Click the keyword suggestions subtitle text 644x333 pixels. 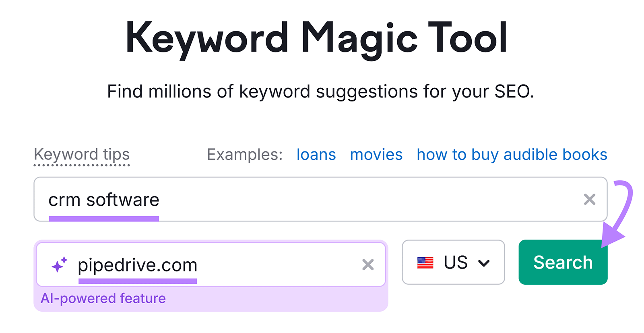320,91
